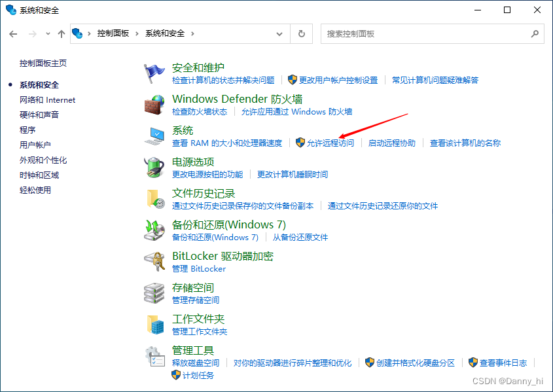
Task: Click the shield icon beside 计划任务
Action: click(x=176, y=375)
